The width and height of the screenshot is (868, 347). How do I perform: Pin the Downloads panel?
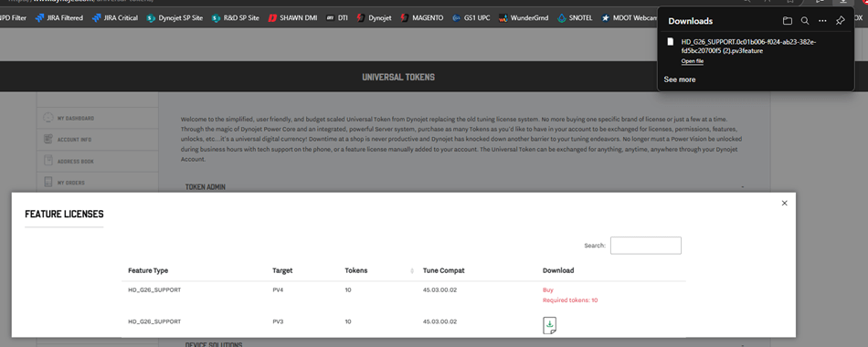click(x=841, y=21)
